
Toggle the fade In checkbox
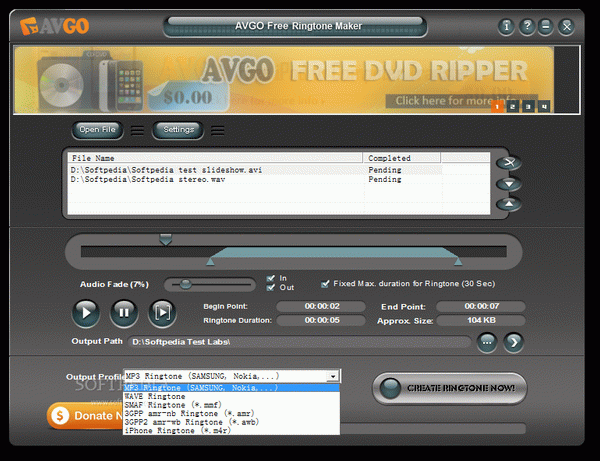271,278
